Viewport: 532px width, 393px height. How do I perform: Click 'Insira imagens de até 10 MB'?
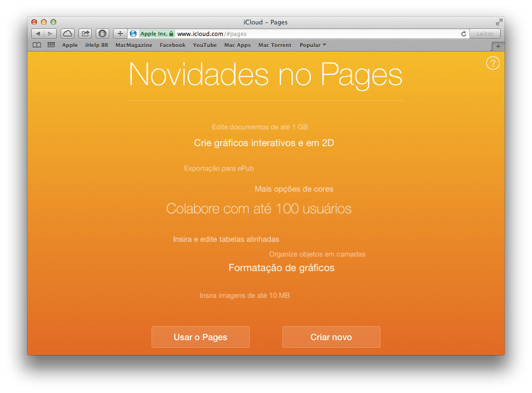(x=244, y=295)
